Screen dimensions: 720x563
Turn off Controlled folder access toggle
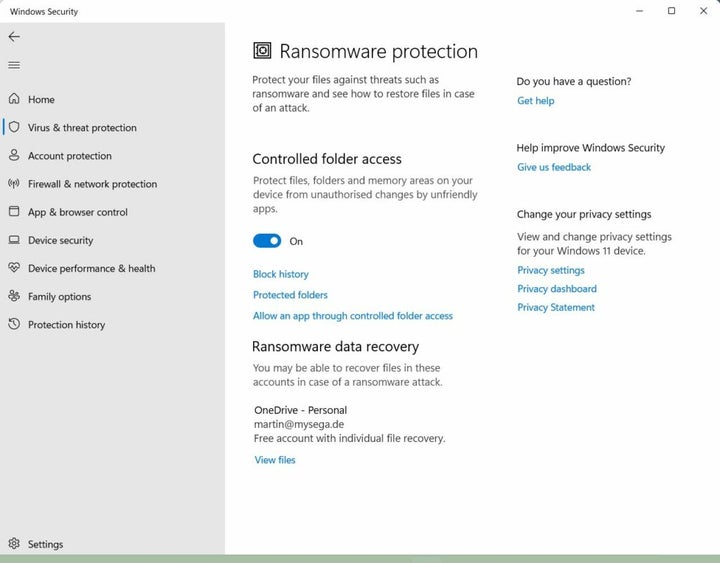pos(267,241)
